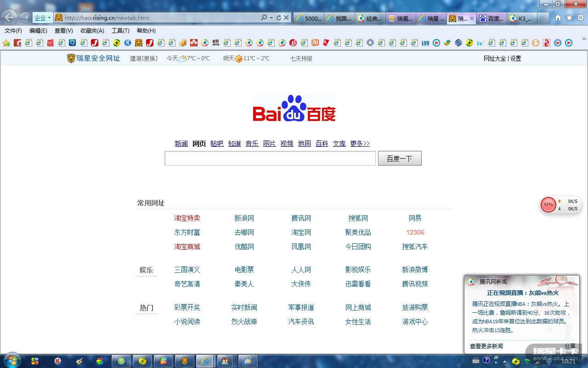Click the add-to-favorites-bar star icon
The width and height of the screenshot is (588, 368).
tap(6, 43)
